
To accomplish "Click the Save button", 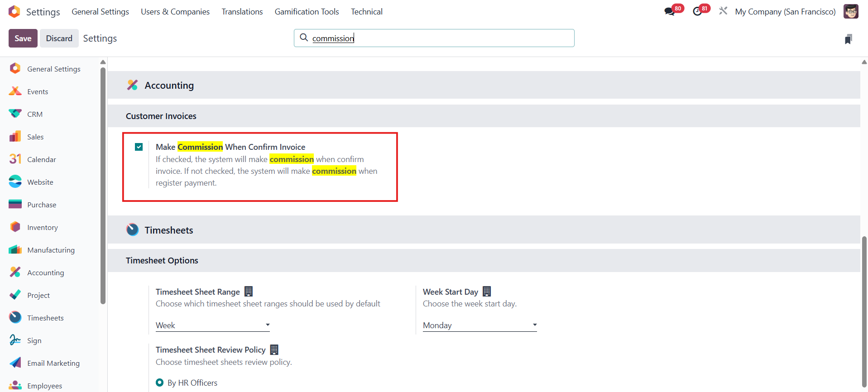I will [23, 38].
